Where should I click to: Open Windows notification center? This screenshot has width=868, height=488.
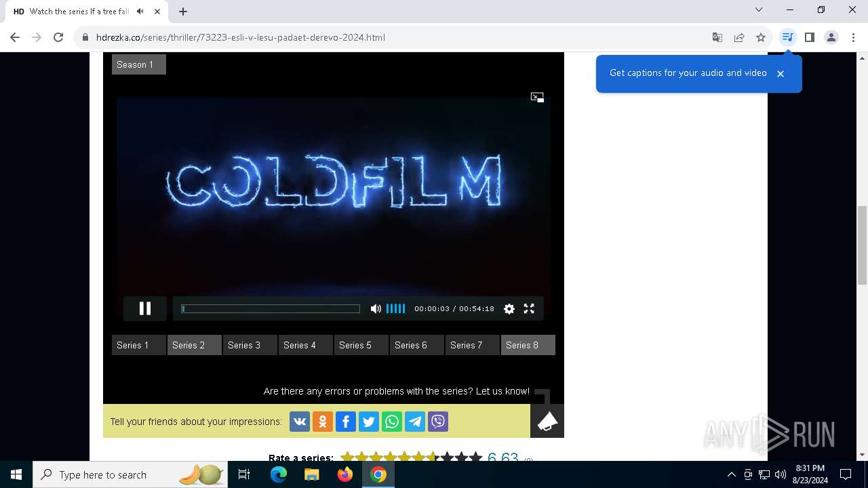[x=846, y=474]
